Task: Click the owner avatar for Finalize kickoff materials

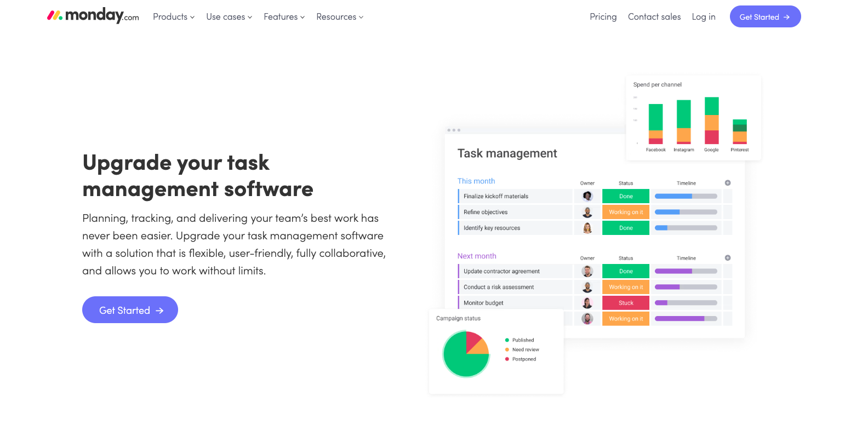Action: [587, 196]
